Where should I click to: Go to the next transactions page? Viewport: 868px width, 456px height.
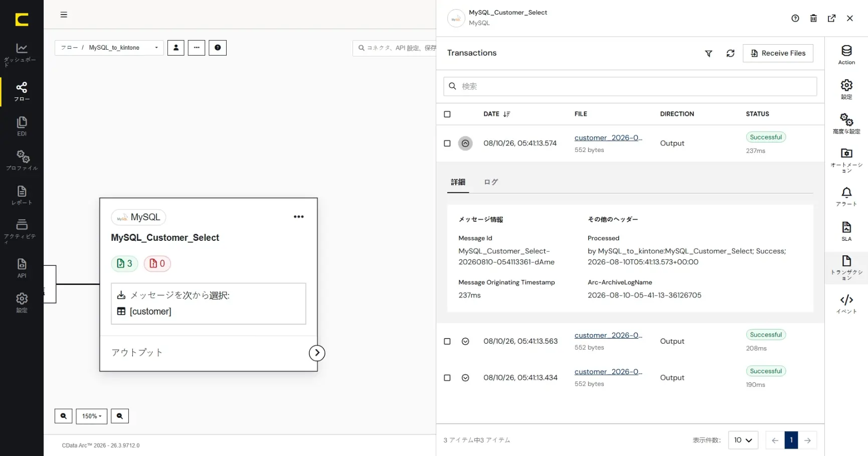pyautogui.click(x=807, y=440)
